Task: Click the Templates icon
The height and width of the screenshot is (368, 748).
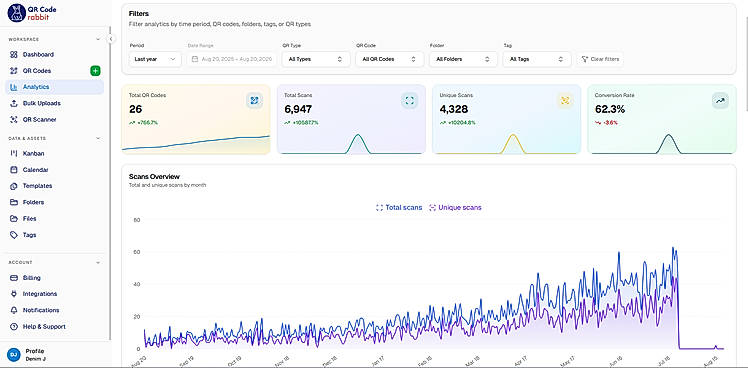Action: [x=13, y=186]
